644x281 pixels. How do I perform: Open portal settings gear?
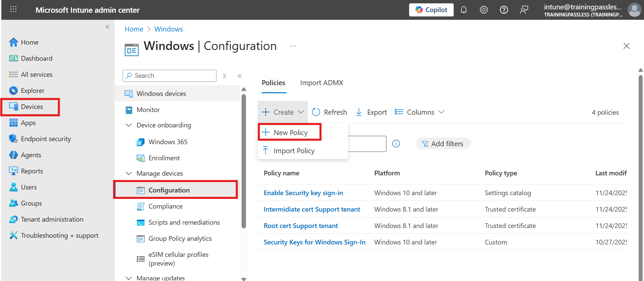pos(484,10)
